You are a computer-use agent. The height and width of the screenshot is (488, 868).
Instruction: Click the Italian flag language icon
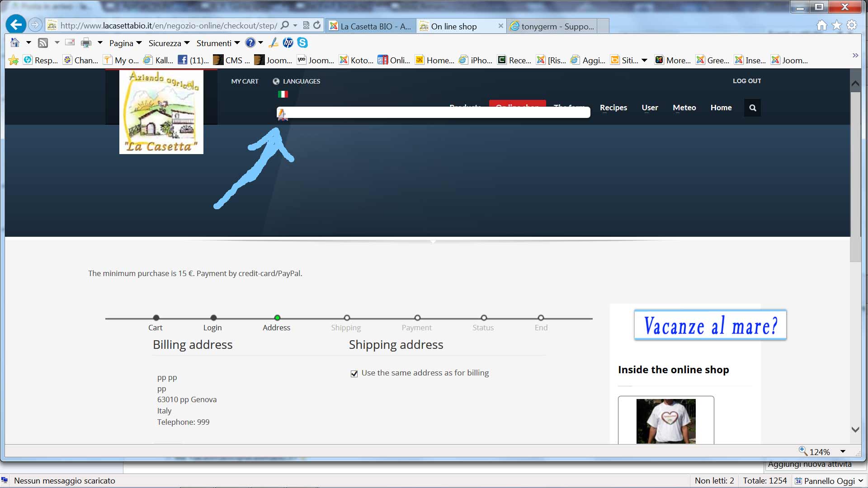pyautogui.click(x=283, y=94)
